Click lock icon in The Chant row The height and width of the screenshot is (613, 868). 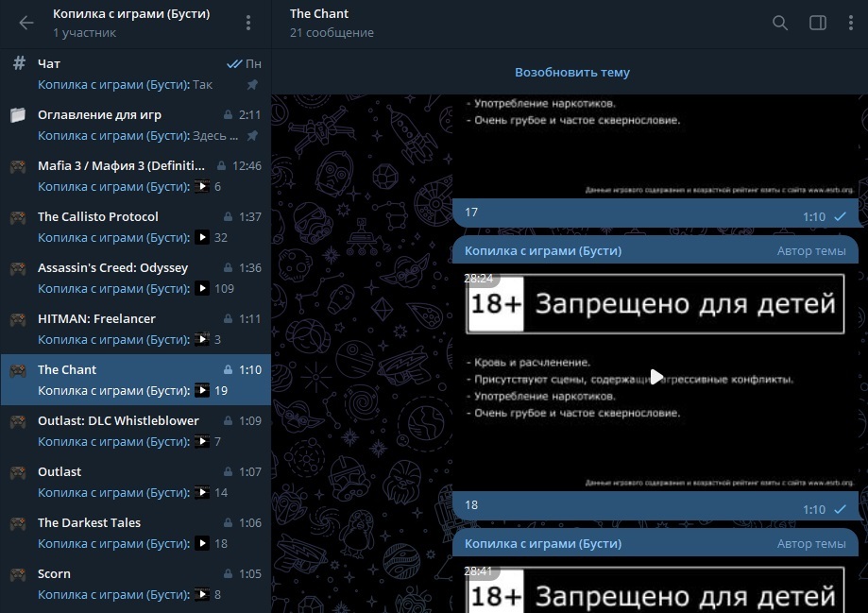point(228,369)
